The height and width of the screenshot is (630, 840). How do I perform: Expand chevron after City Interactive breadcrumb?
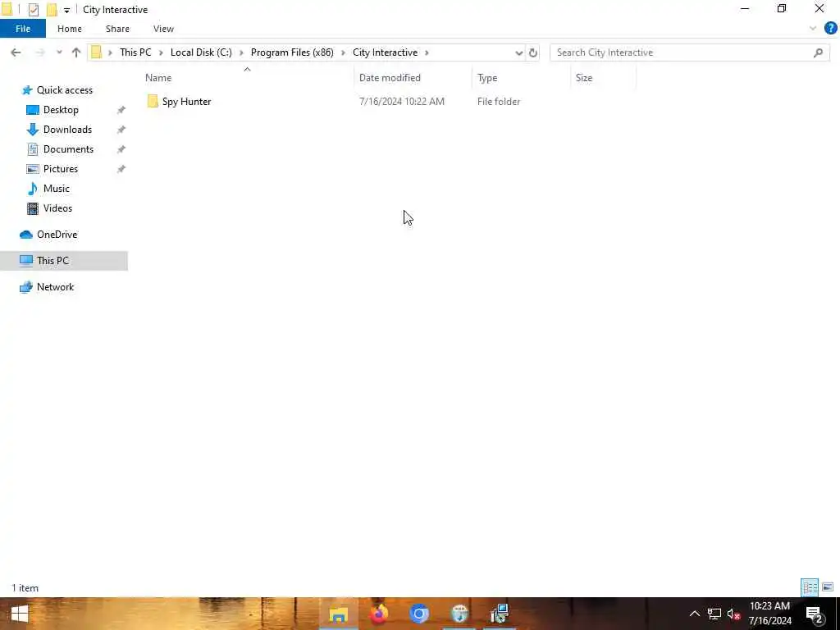(x=427, y=52)
